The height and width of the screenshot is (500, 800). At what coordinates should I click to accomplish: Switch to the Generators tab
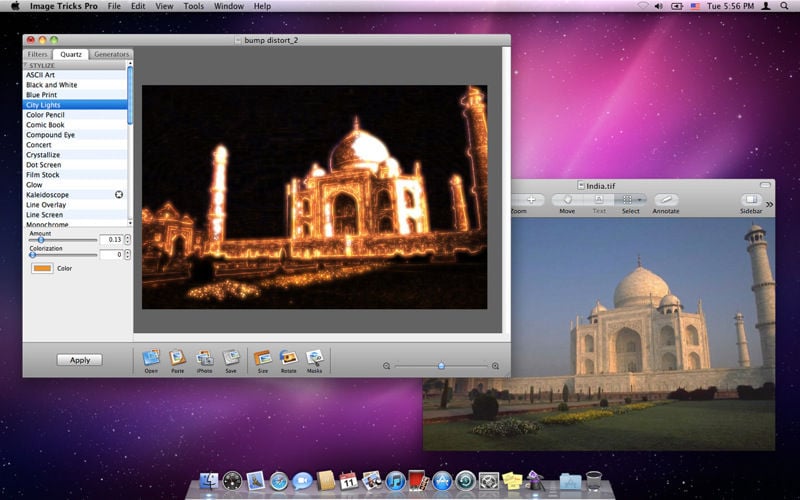click(111, 54)
